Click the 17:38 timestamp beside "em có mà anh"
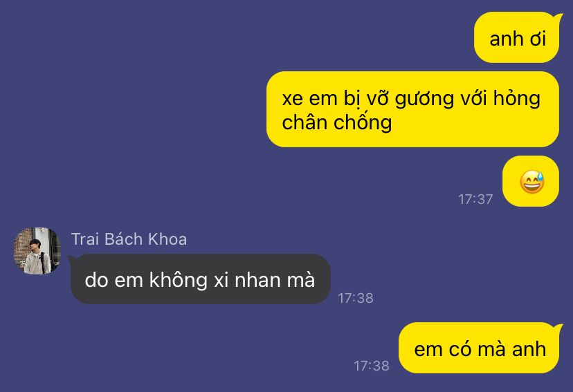 372,366
